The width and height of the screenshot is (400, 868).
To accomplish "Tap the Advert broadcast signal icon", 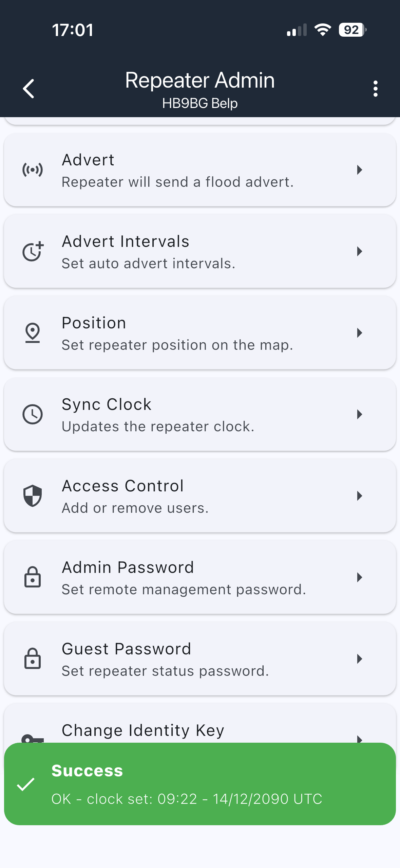I will [x=33, y=169].
